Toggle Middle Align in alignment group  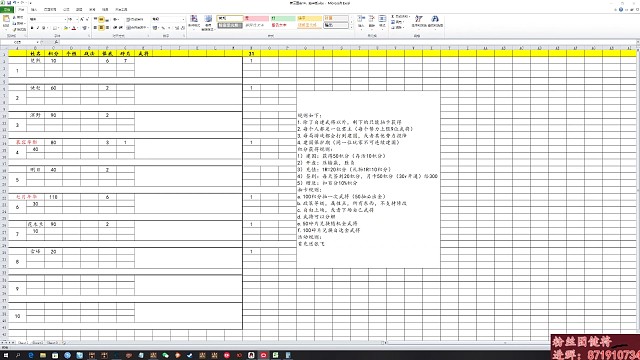coord(101,19)
